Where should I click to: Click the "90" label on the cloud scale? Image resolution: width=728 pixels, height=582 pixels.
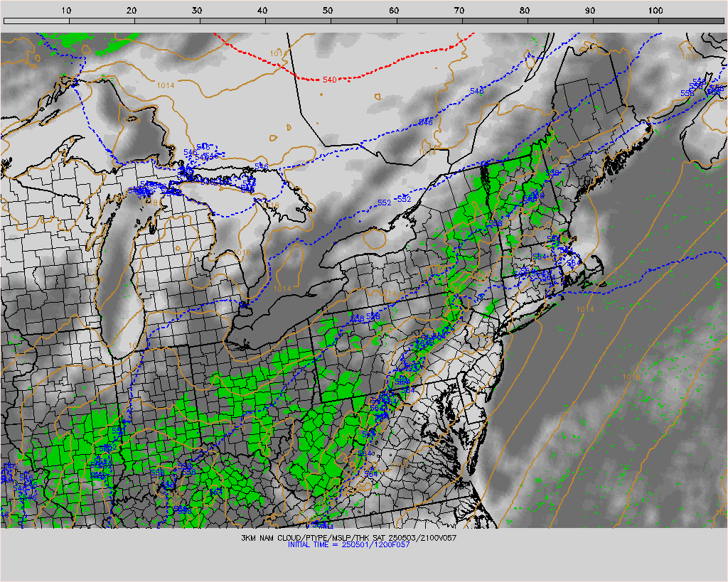click(x=590, y=11)
